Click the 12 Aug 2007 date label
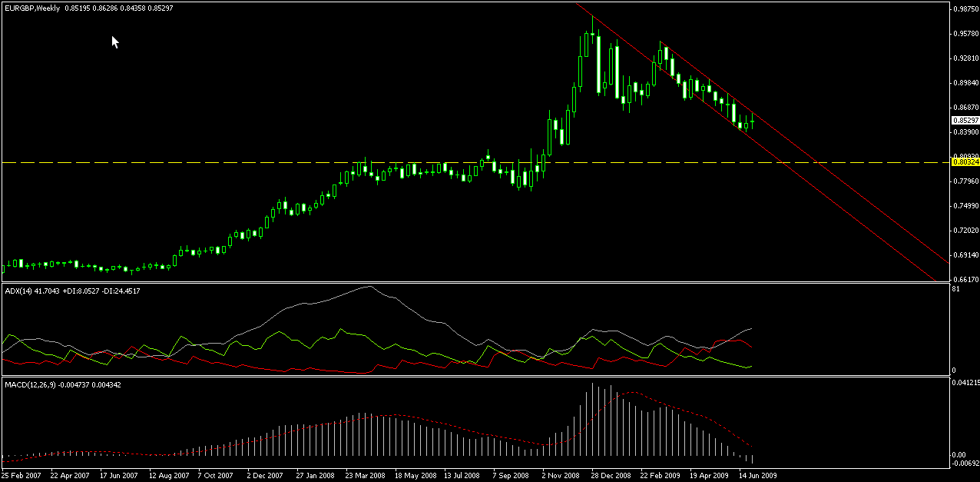 (x=168, y=476)
